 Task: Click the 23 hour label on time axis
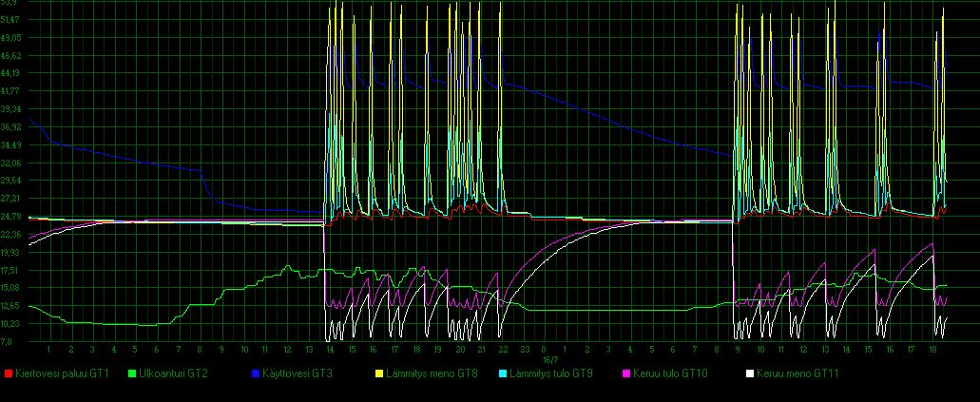tap(524, 350)
